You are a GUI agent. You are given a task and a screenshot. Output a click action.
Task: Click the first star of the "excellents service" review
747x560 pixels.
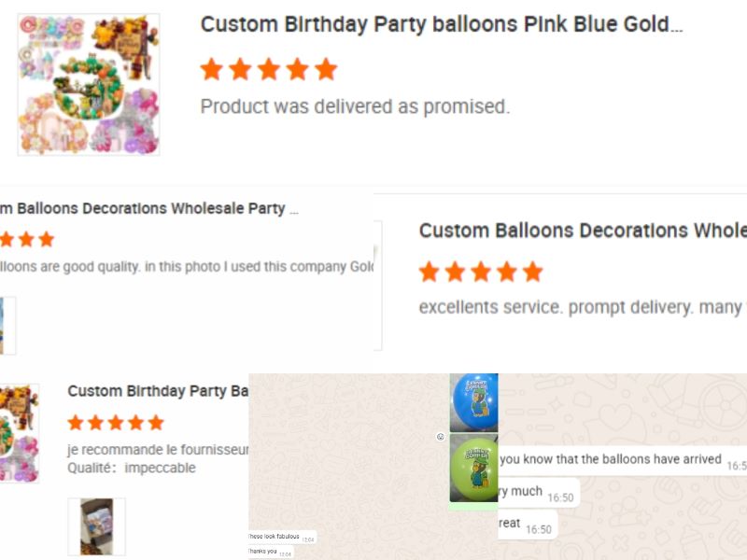(x=430, y=272)
